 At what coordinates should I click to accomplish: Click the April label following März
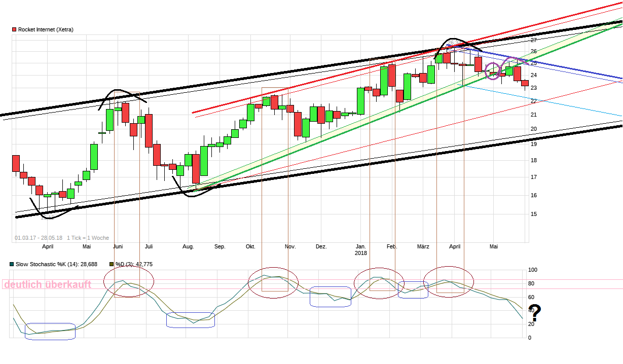tap(455, 247)
